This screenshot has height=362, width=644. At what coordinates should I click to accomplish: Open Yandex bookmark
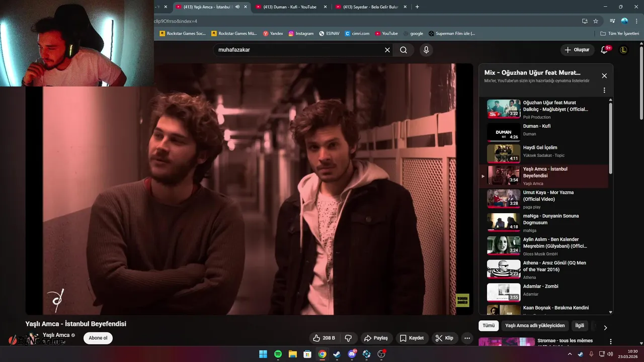273,34
